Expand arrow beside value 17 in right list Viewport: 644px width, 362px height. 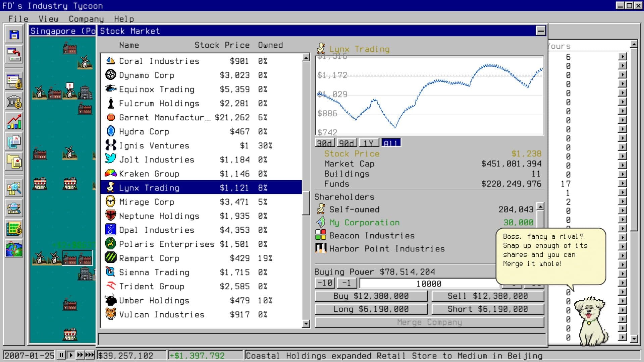(x=622, y=183)
